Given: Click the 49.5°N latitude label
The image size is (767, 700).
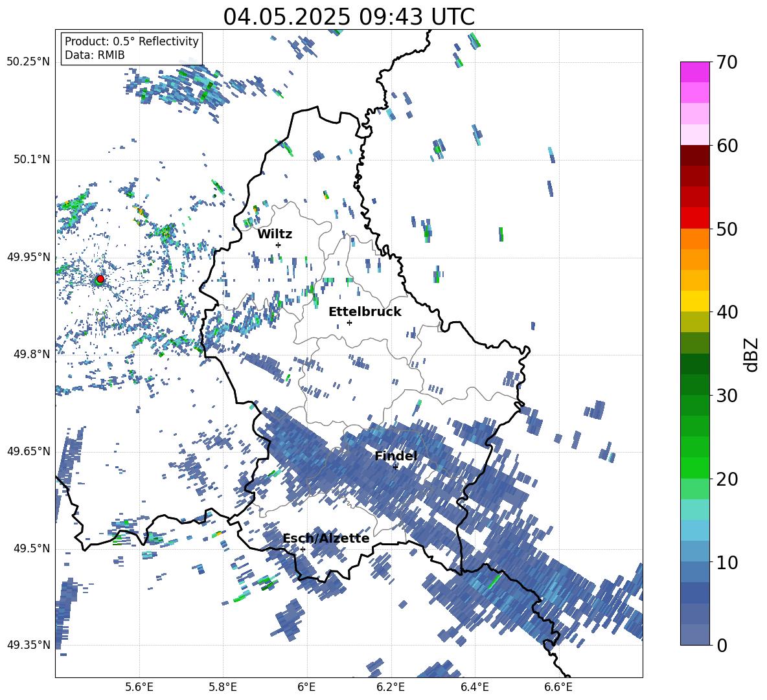Looking at the screenshot, I should pyautogui.click(x=31, y=548).
